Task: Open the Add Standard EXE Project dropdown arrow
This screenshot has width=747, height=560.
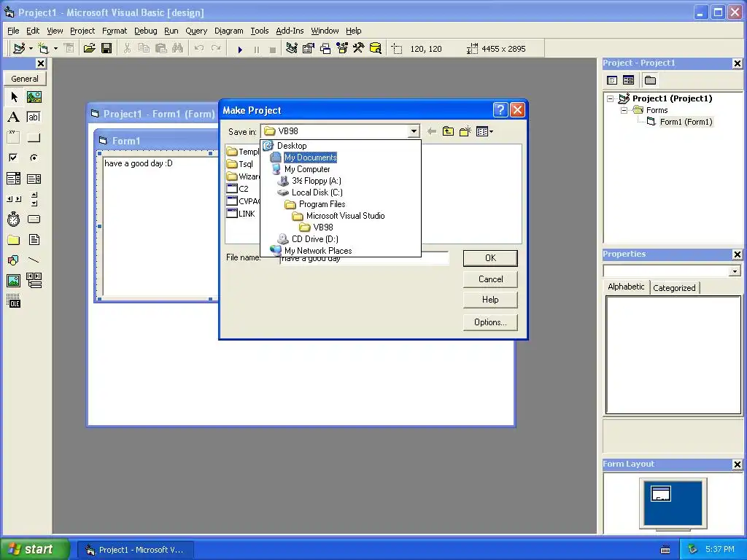Action: (31, 49)
